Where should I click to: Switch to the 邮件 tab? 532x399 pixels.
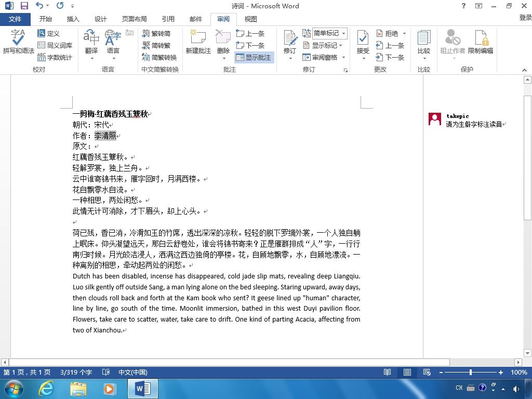pos(196,19)
